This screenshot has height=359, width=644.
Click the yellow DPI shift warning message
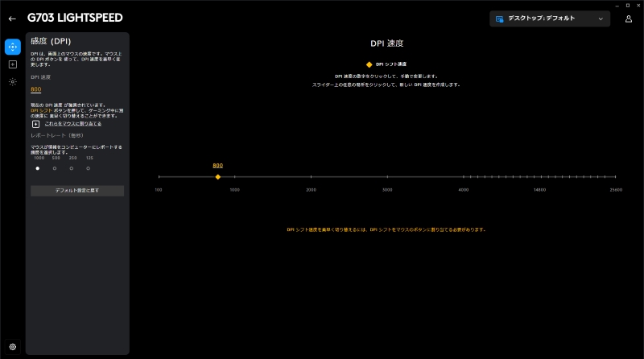coord(386,229)
